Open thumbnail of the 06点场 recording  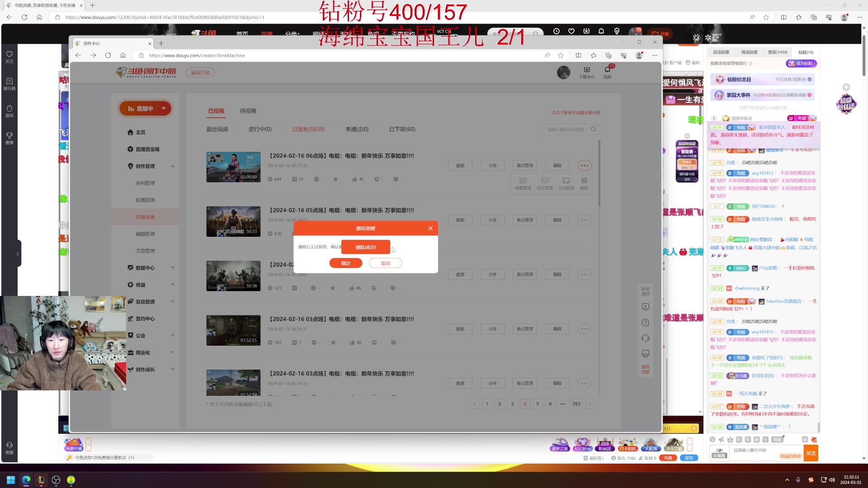(x=233, y=167)
